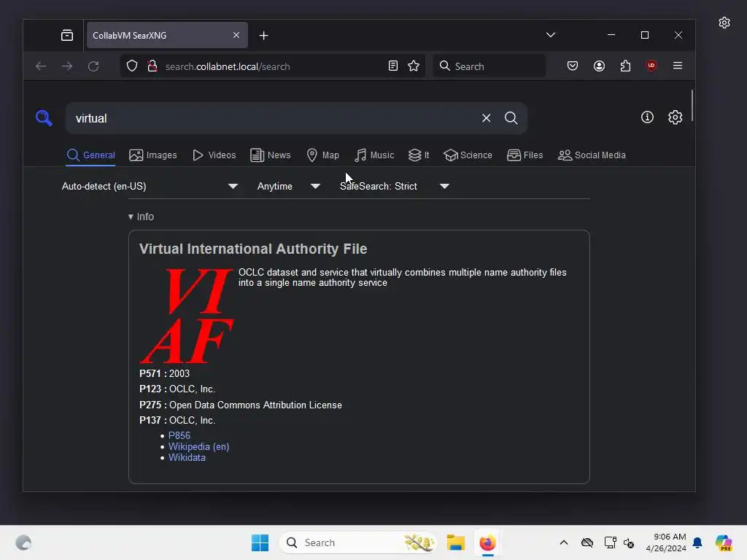Open the settings gear outside the browser window

(x=724, y=23)
